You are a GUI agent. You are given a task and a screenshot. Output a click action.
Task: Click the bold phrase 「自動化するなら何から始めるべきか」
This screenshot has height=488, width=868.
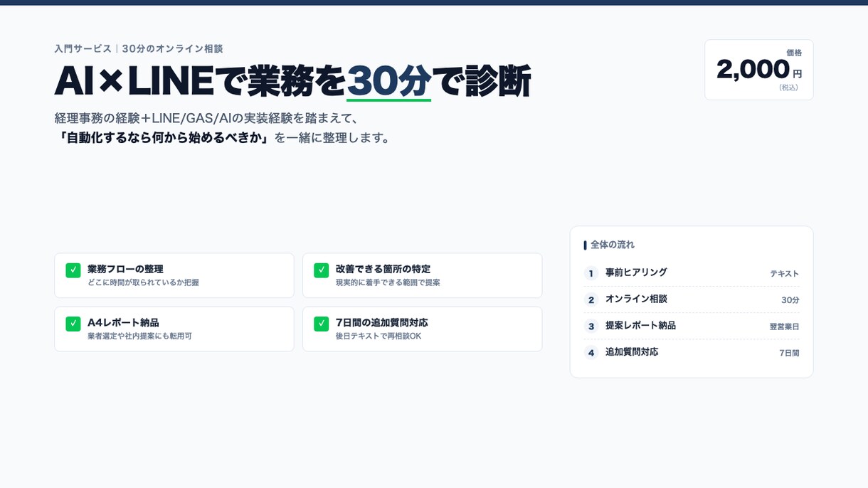164,137
